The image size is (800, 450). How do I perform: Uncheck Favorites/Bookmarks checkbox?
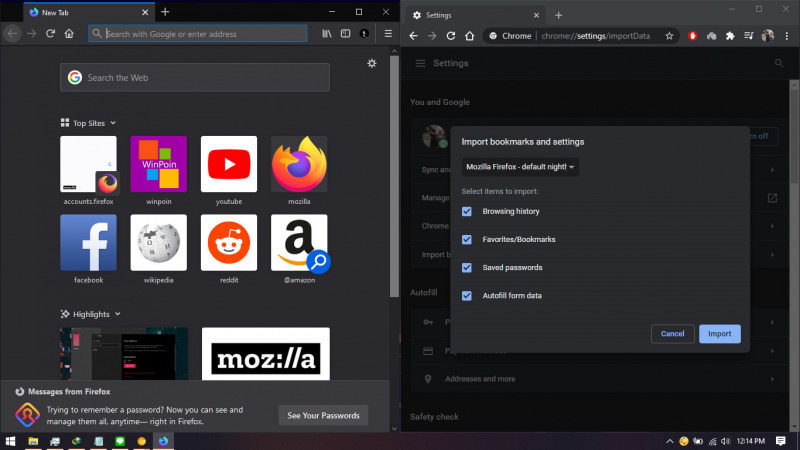pyautogui.click(x=467, y=239)
